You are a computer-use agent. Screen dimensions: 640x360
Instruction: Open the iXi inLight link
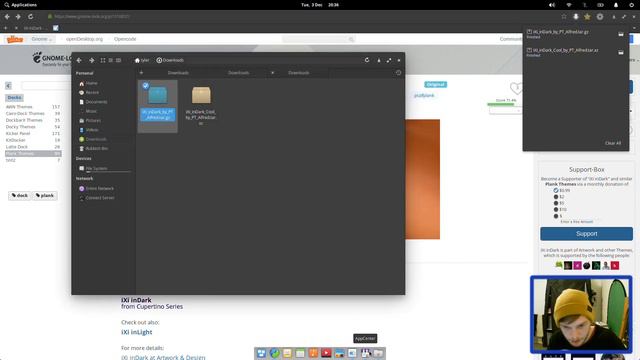[137, 332]
